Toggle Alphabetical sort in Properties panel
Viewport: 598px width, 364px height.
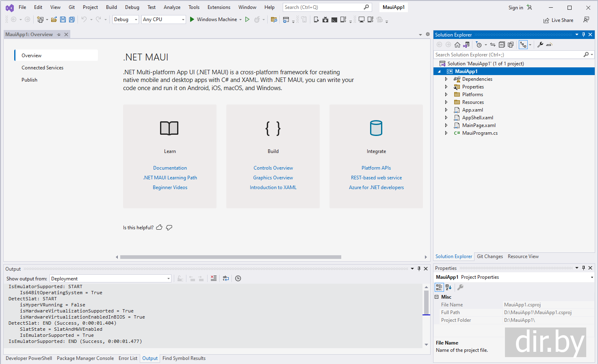[x=448, y=287]
